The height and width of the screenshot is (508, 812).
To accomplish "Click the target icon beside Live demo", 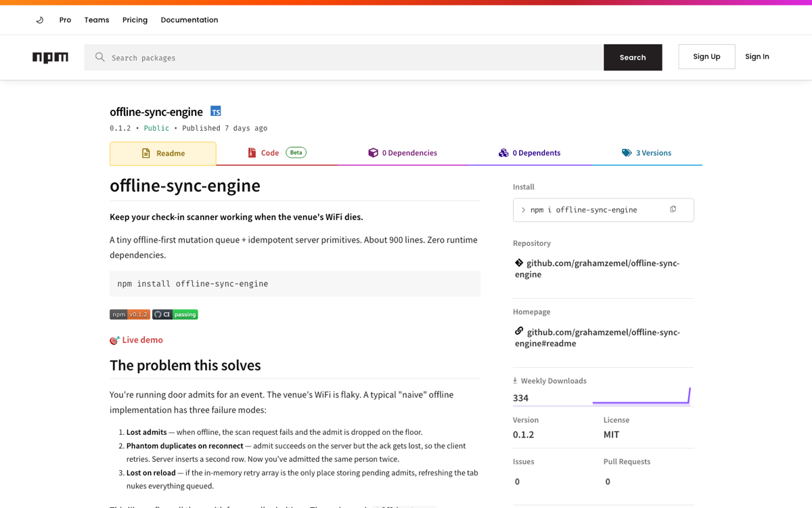I will click(x=114, y=340).
